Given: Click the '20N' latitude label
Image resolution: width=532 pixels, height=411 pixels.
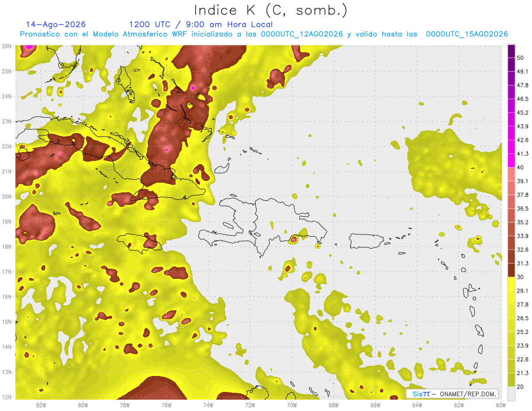Looking at the screenshot, I should pyautogui.click(x=6, y=196).
